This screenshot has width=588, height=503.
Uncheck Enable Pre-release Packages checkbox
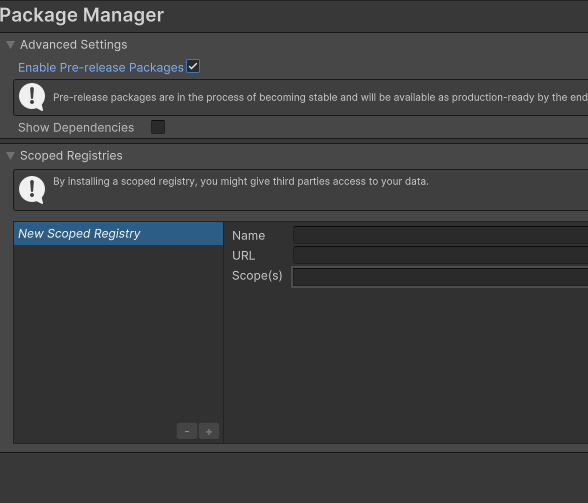coord(193,67)
